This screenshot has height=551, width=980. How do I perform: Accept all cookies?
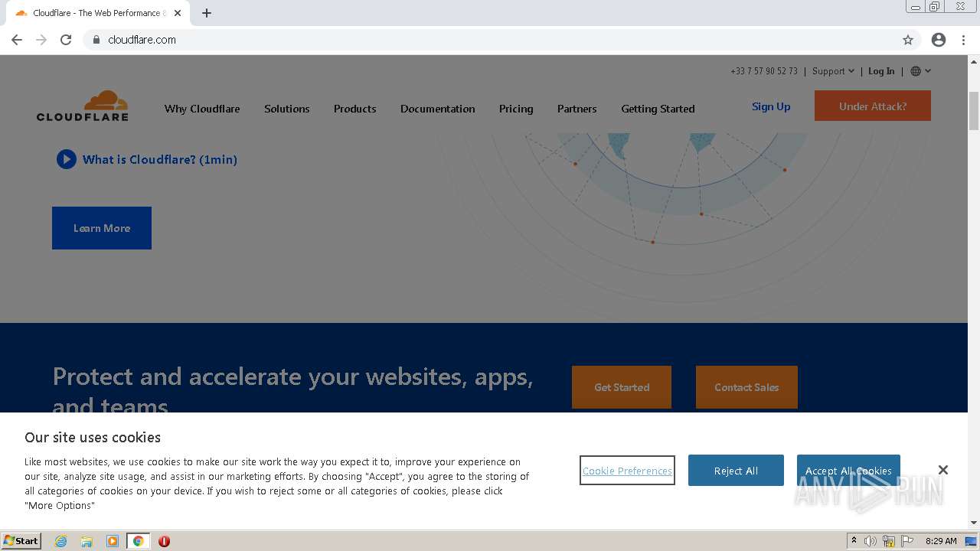(x=848, y=471)
